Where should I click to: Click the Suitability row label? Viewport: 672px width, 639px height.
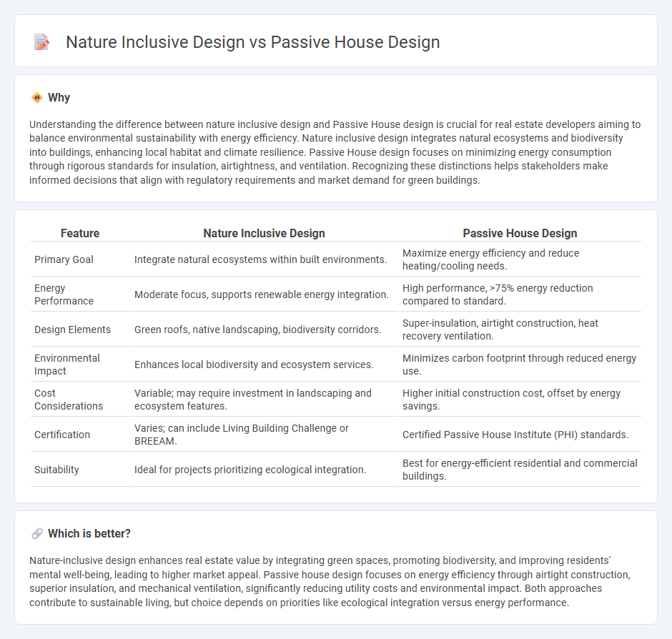56,469
